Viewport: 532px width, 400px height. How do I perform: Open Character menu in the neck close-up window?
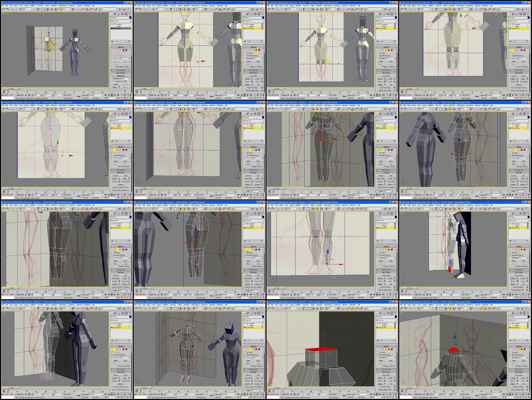(305, 305)
